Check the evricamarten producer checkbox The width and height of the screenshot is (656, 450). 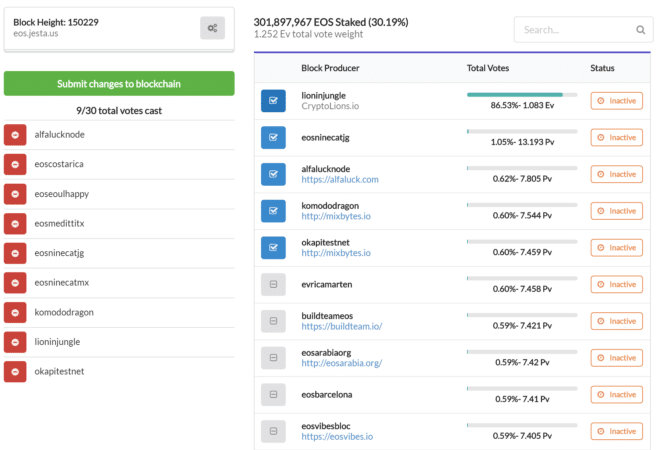tap(273, 285)
